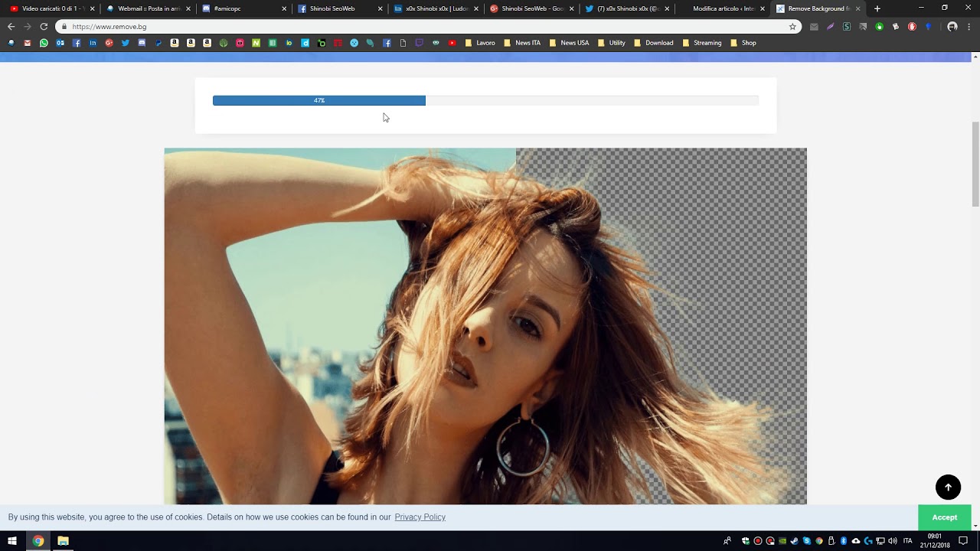Click the woman's preview image
Viewport: 980px width, 551px height.
coord(485,326)
